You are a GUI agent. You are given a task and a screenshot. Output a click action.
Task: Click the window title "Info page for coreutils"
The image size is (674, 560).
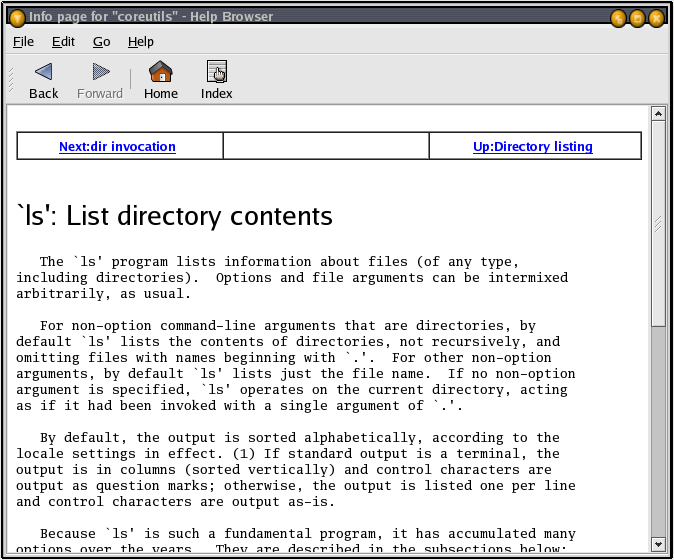[x=151, y=17]
